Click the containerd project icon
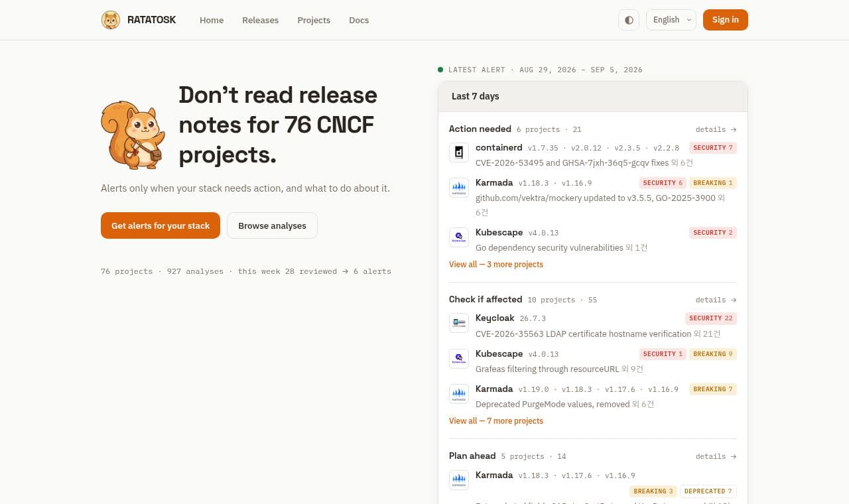Viewport: 849px width, 504px height. click(x=459, y=153)
